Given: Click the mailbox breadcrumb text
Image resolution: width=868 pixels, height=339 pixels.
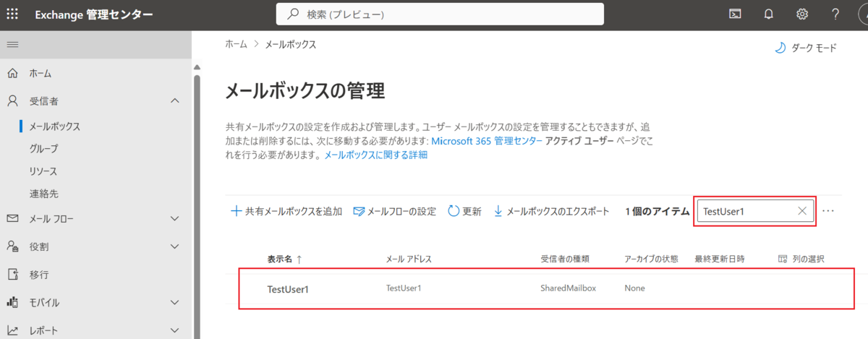Looking at the screenshot, I should tap(291, 45).
